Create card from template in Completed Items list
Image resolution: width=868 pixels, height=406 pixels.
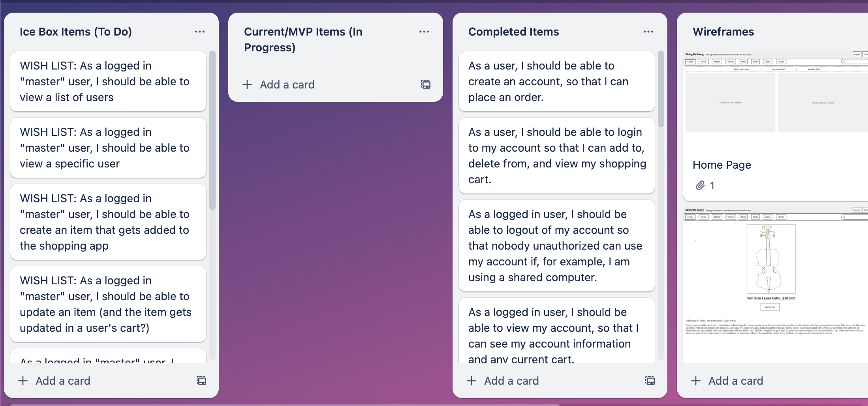[650, 381]
